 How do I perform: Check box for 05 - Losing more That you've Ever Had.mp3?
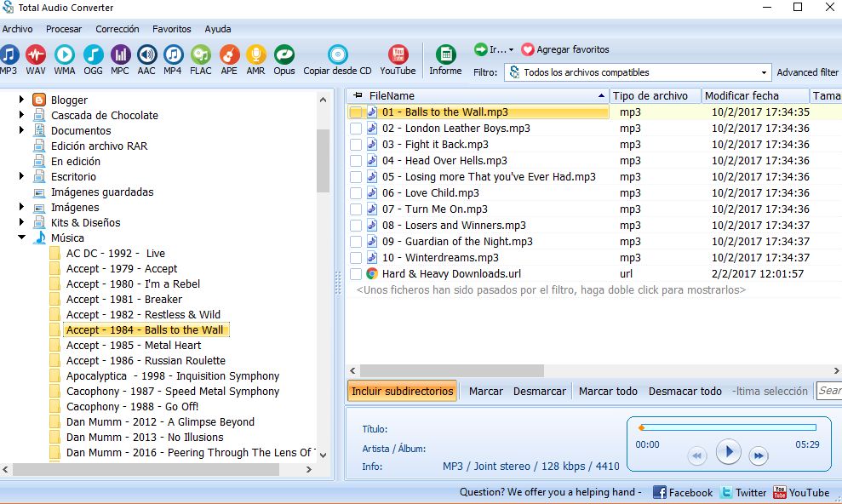[x=356, y=176]
